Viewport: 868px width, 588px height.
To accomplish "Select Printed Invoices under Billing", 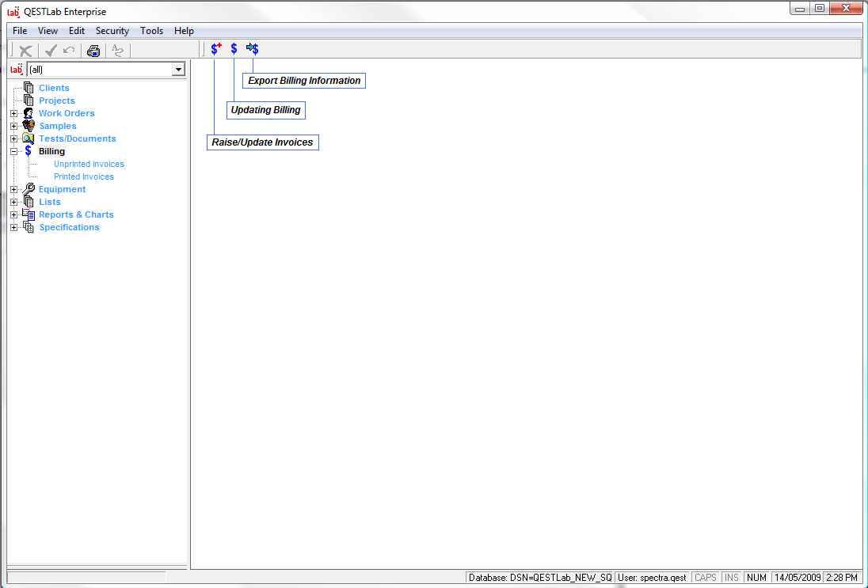I will 83,177.
